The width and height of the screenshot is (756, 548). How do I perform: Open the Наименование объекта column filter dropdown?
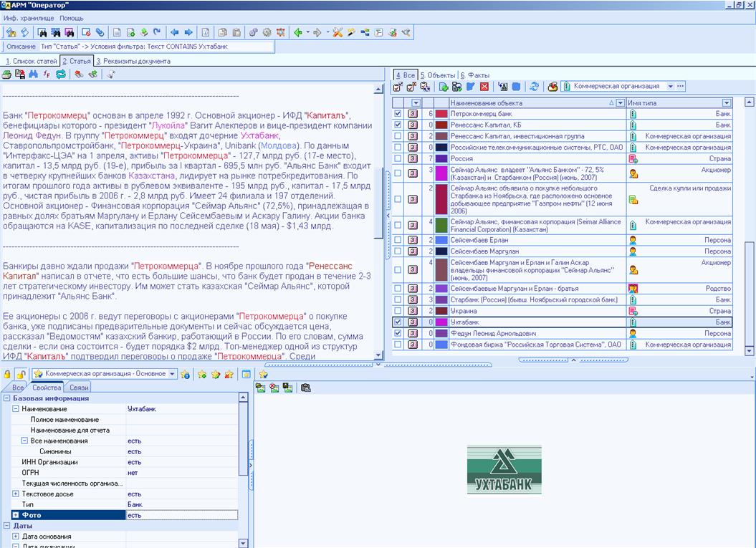[x=621, y=102]
